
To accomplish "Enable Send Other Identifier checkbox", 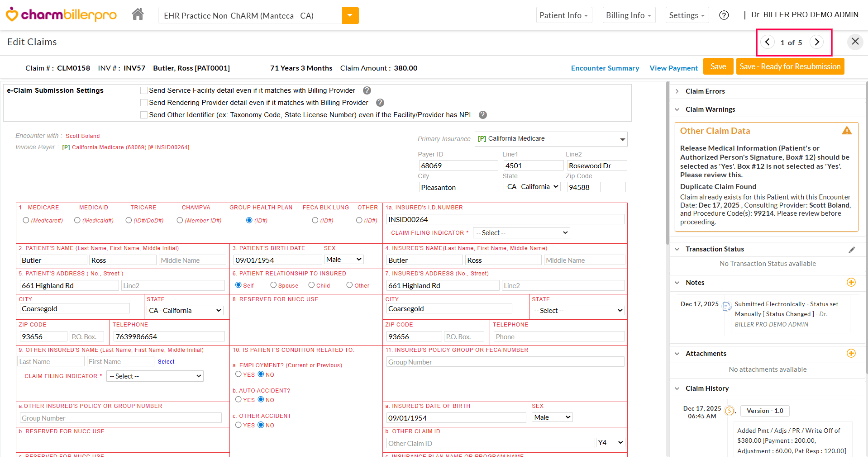I will pos(144,115).
